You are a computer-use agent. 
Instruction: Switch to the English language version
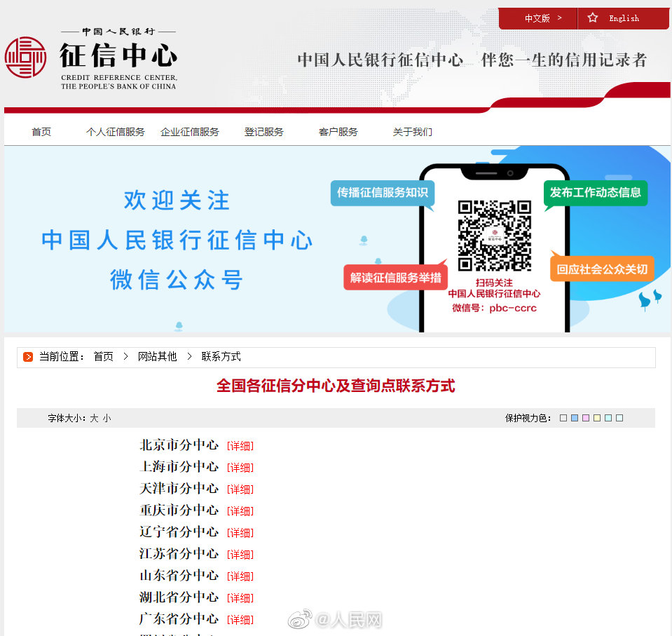(624, 18)
